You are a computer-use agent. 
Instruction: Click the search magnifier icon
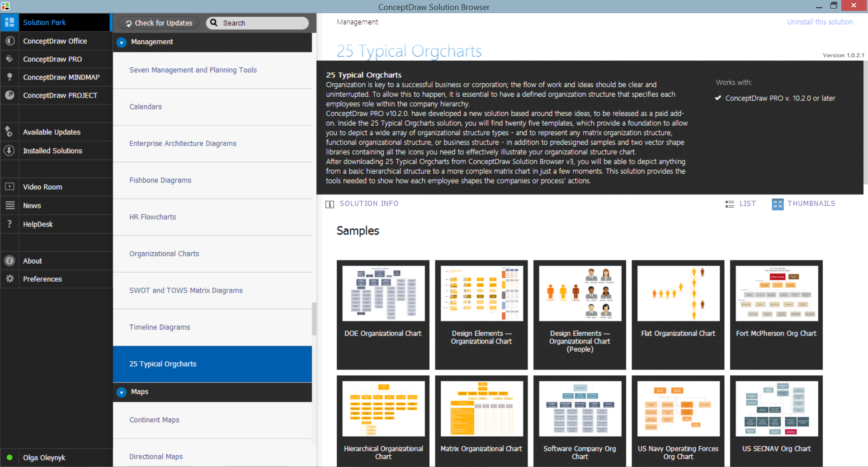pyautogui.click(x=214, y=23)
